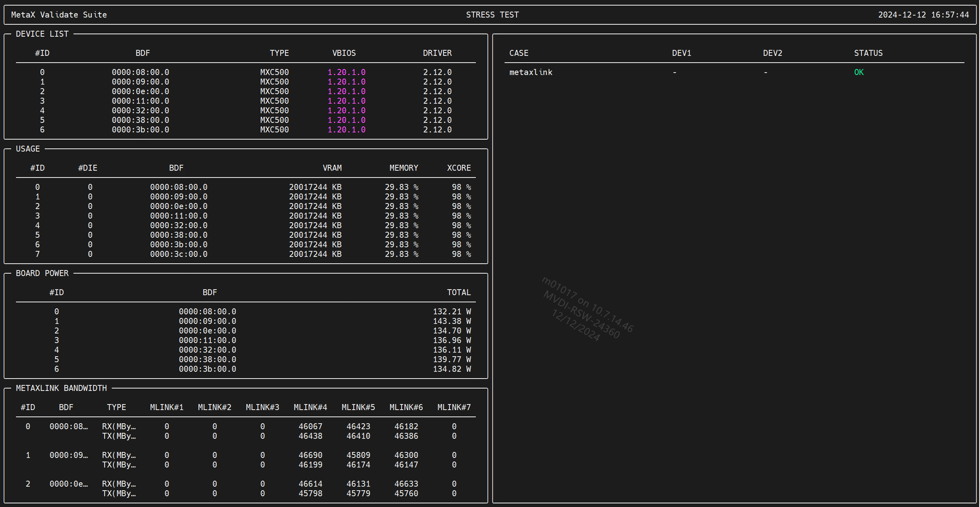This screenshot has height=507, width=980.
Task: Click the VRAM column header in USAGE
Action: [x=332, y=168]
